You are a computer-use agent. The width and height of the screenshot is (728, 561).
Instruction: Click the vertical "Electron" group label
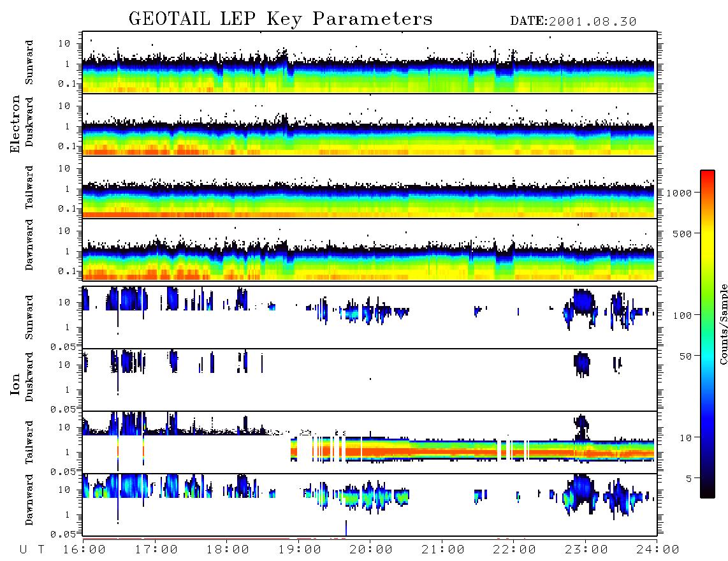click(x=15, y=124)
